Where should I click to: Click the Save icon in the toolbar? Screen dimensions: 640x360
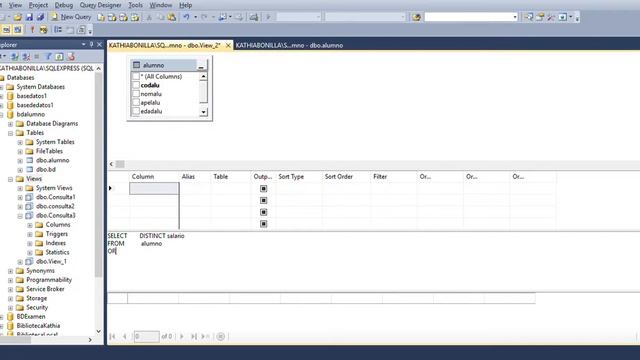[x=29, y=17]
